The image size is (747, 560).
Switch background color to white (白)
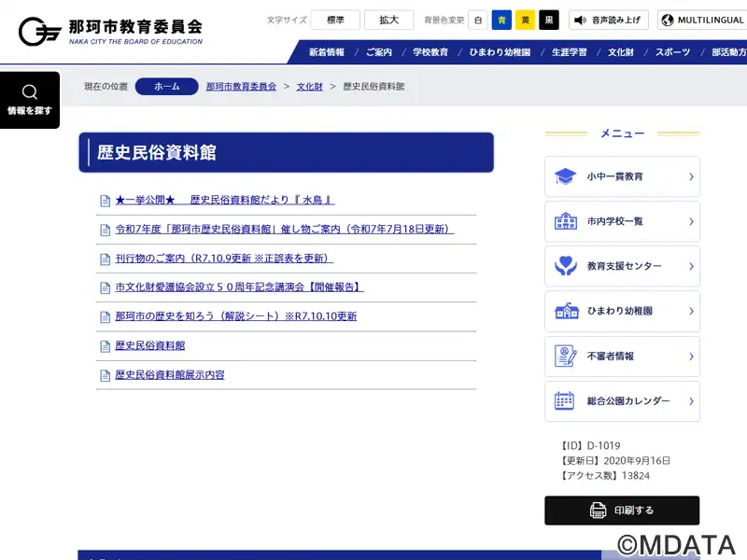(477, 20)
